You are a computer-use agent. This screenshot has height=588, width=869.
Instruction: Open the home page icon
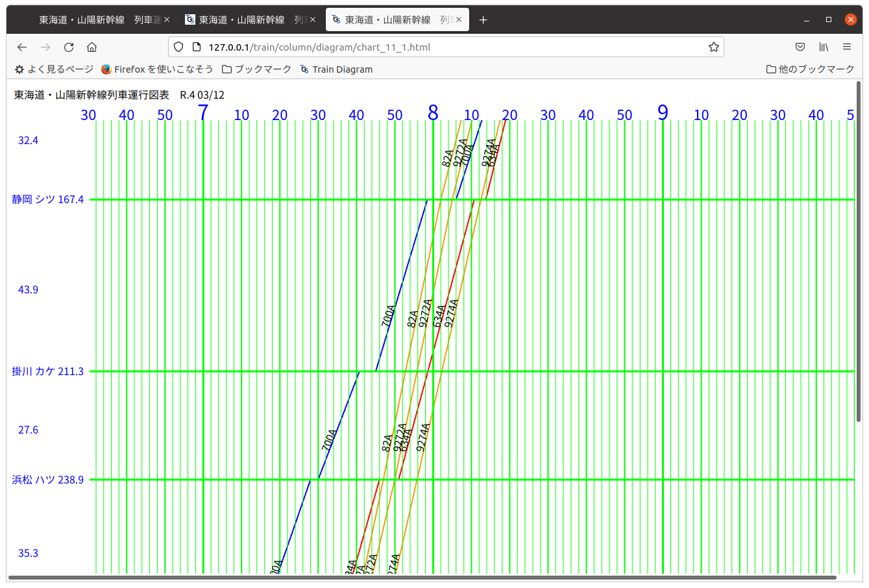tap(92, 47)
